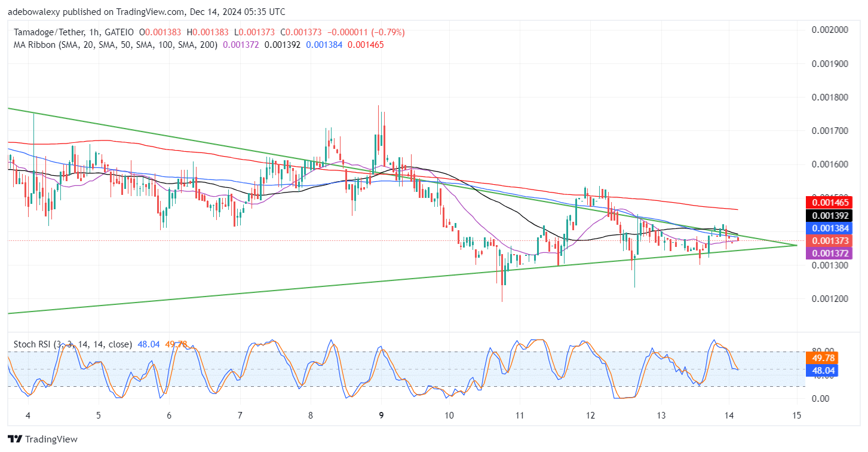Click the purple 0.001372 SMA legend value
This screenshot has height=452, width=868.
(x=241, y=44)
